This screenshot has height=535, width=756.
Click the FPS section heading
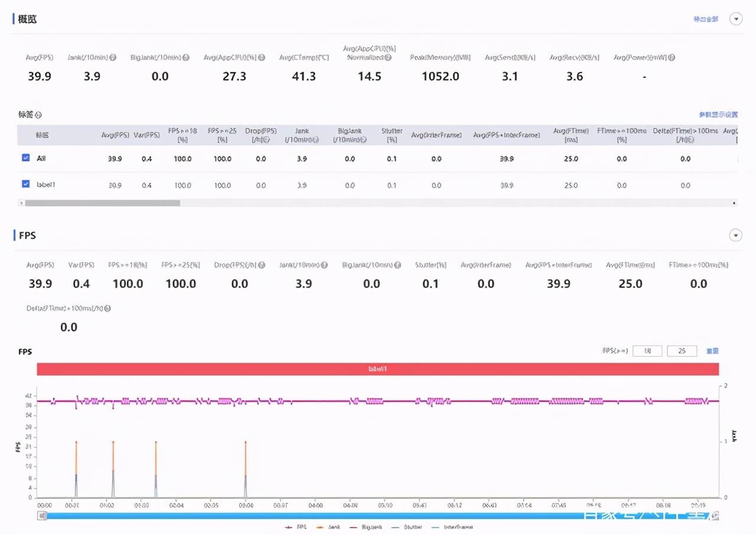click(27, 235)
